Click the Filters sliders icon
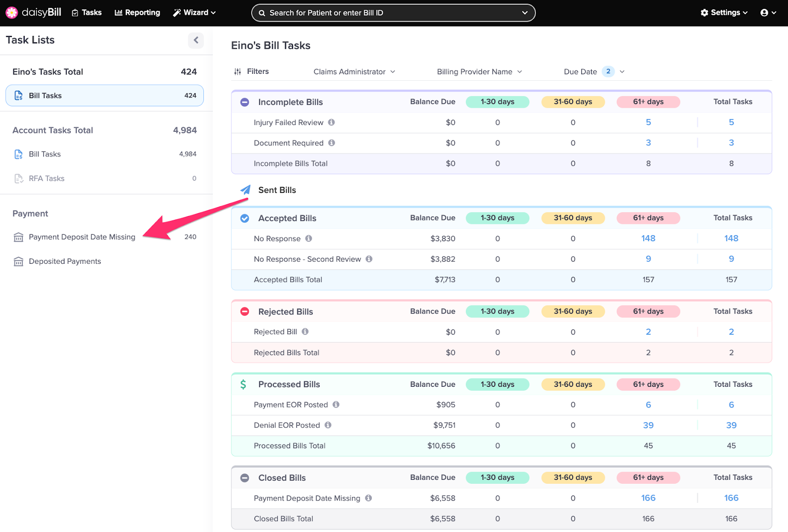 coord(237,71)
